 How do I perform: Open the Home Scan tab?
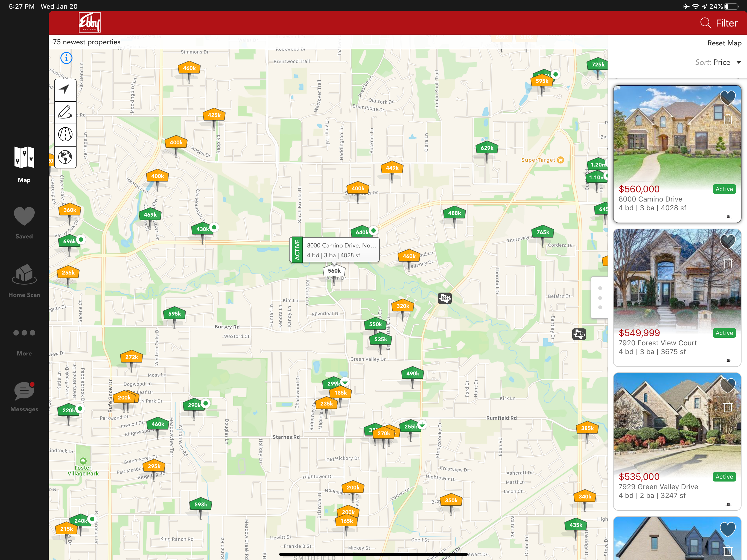24,281
